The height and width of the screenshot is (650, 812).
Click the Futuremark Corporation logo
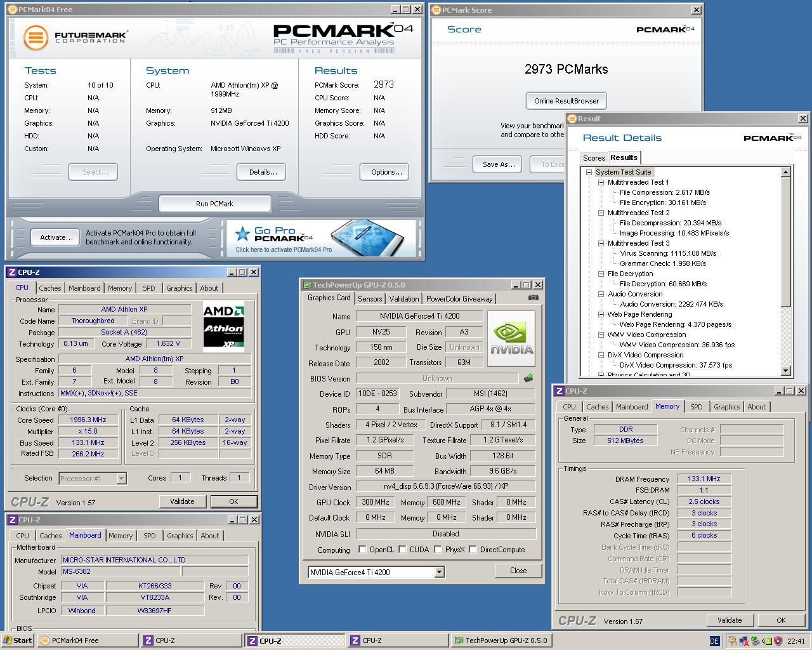tap(75, 37)
